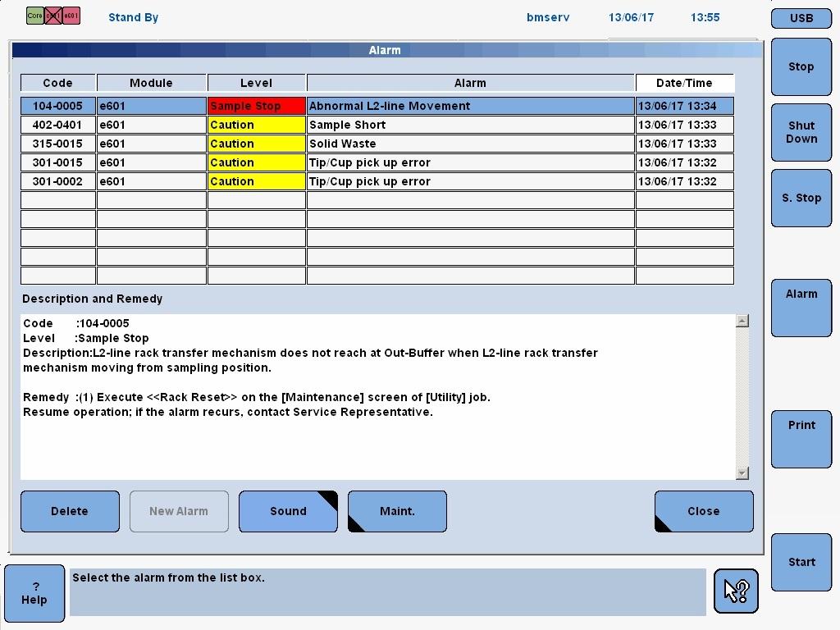Click the Alarm sidebar button
The width and height of the screenshot is (840, 630).
(801, 308)
